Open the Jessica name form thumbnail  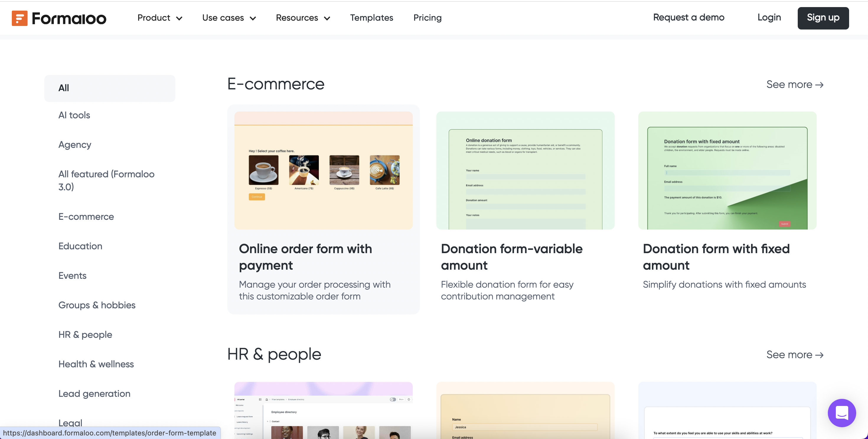pyautogui.click(x=525, y=410)
